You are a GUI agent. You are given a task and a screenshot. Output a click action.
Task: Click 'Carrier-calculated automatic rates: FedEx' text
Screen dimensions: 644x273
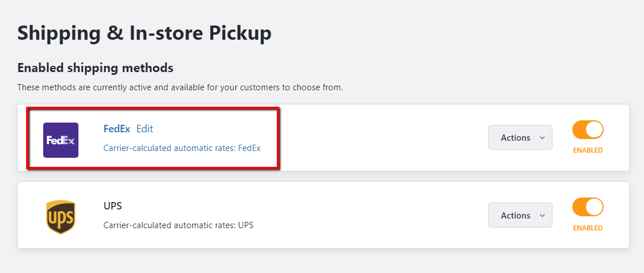(x=182, y=148)
